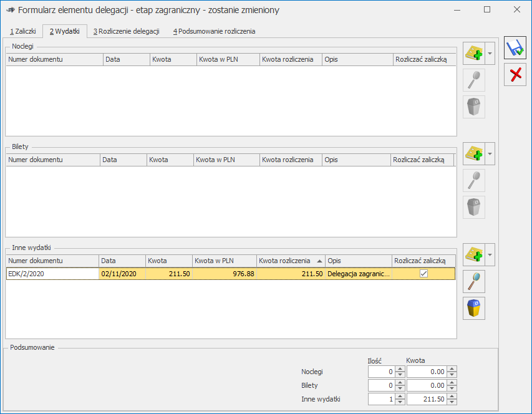
Task: Minimize the delegation form window
Action: coord(457,10)
